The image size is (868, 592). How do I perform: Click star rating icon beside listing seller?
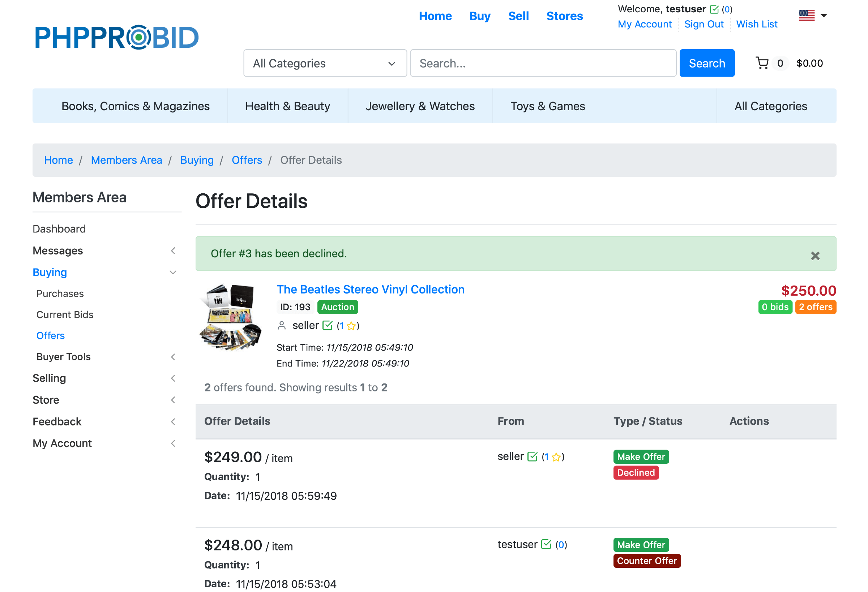click(351, 326)
